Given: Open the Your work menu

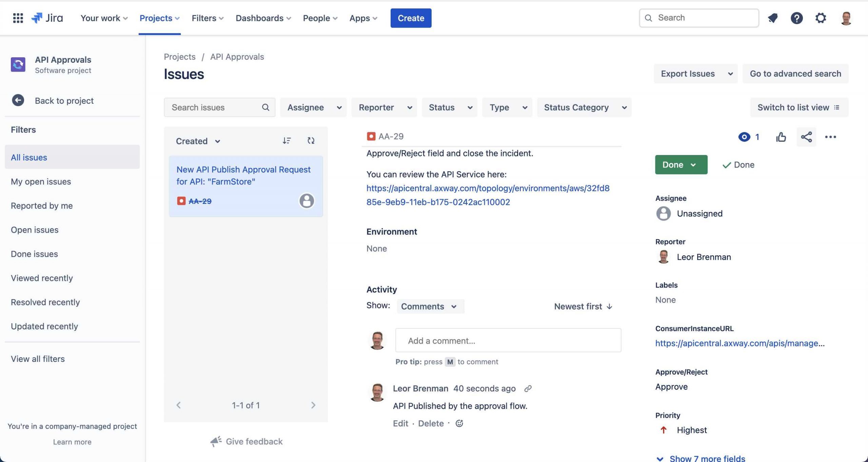Looking at the screenshot, I should 104,18.
